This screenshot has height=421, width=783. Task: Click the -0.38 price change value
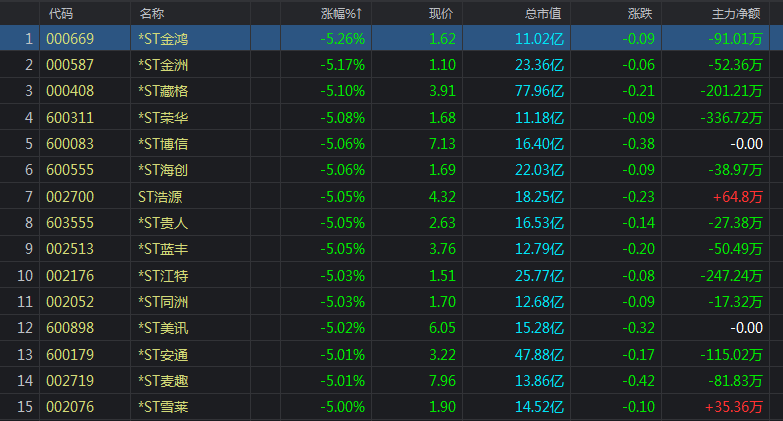tap(638, 144)
